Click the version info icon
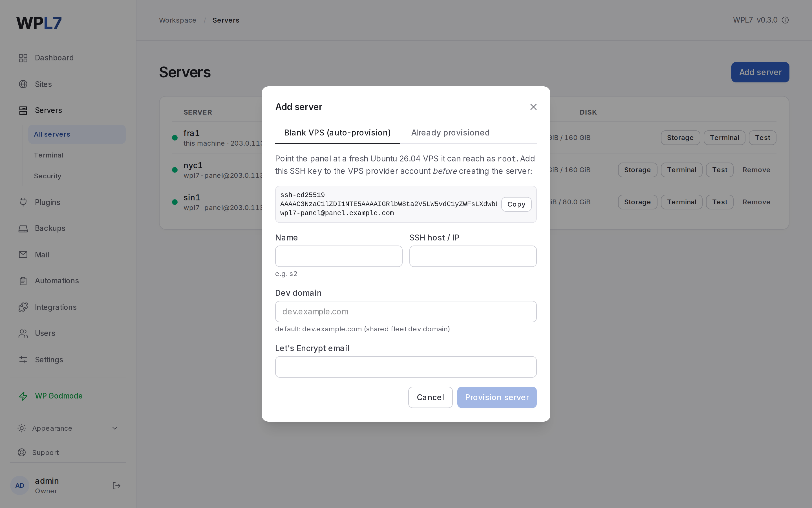The width and height of the screenshot is (812, 508). pyautogui.click(x=785, y=20)
